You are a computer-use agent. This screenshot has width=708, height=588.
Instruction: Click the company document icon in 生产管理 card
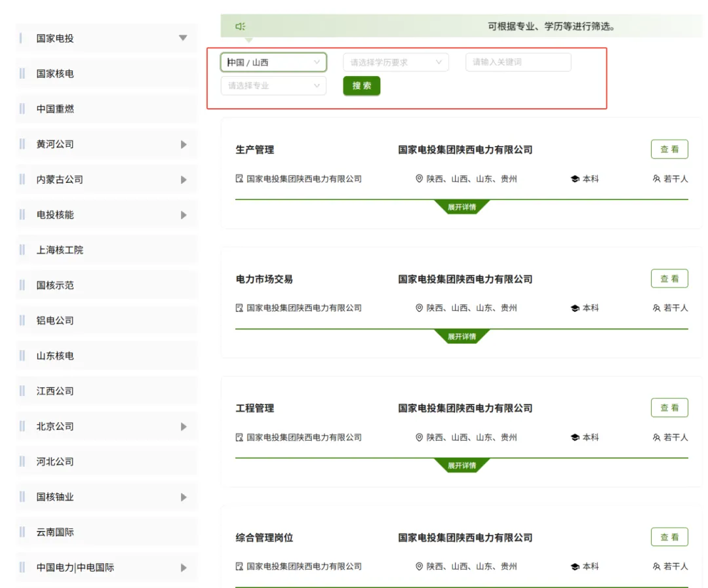point(239,179)
